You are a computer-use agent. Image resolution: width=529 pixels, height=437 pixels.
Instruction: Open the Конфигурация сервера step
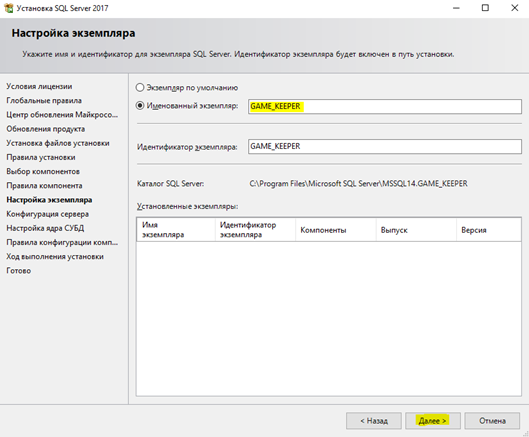(x=48, y=214)
